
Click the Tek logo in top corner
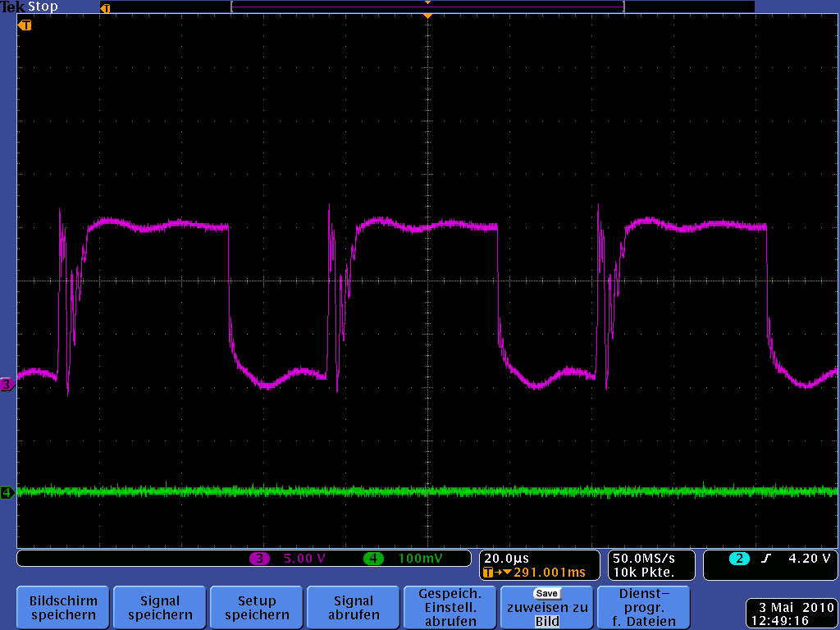pyautogui.click(x=12, y=7)
